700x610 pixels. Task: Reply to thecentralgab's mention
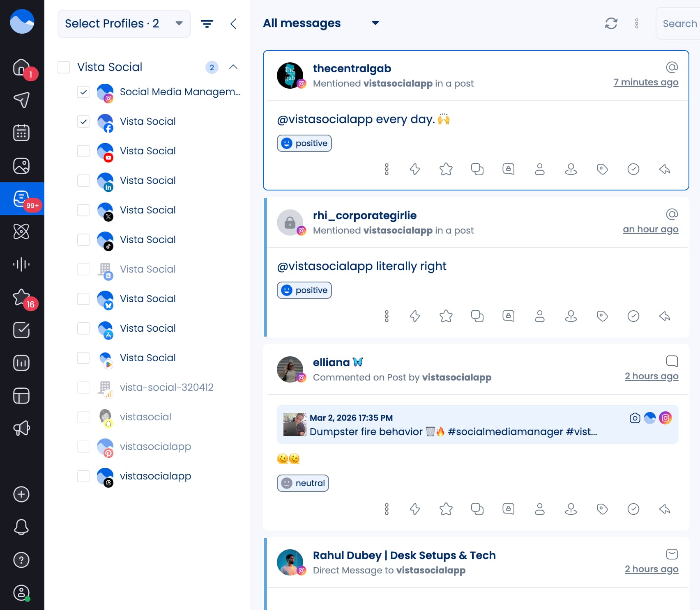pyautogui.click(x=665, y=169)
